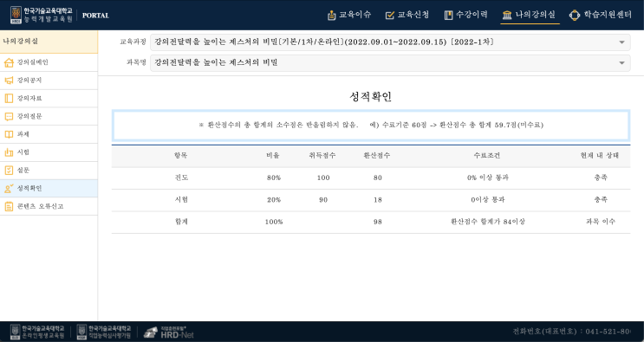
Task: Click the 시험 row label in table
Action: tap(181, 200)
